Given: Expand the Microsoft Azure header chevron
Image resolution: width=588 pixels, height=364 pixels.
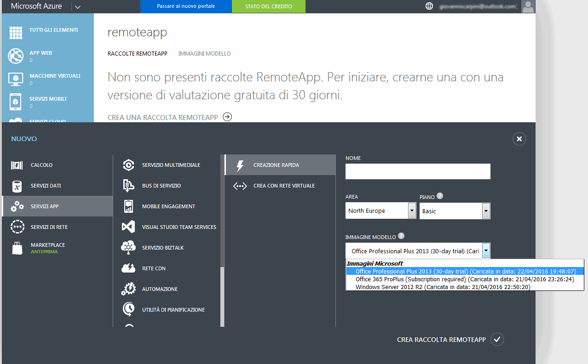Looking at the screenshot, I should [x=77, y=7].
